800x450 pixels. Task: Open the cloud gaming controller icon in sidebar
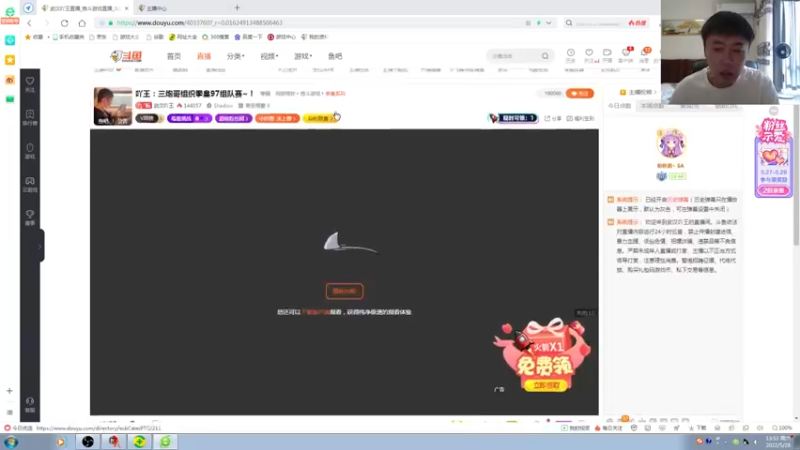click(30, 184)
